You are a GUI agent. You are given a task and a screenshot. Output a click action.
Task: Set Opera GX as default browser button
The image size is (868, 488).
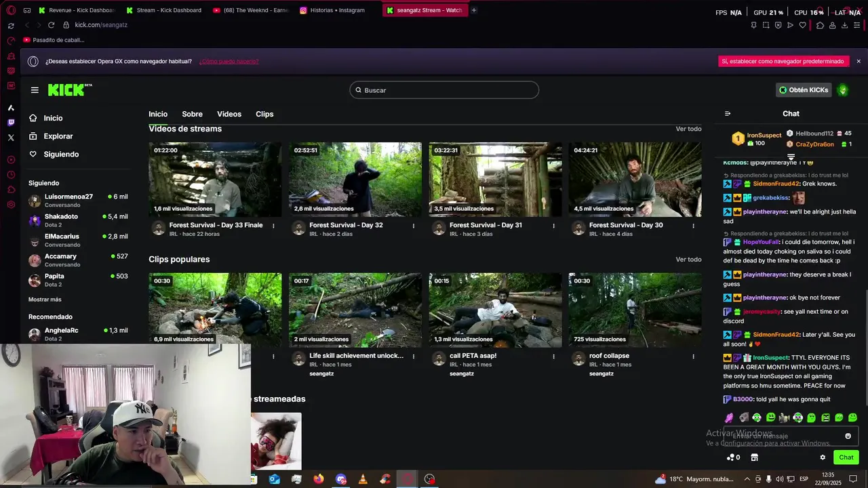(783, 61)
